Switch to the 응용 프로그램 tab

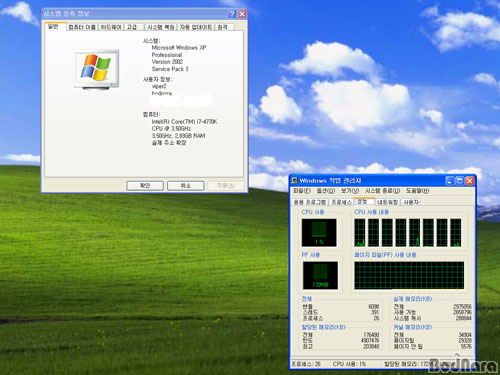click(x=310, y=202)
